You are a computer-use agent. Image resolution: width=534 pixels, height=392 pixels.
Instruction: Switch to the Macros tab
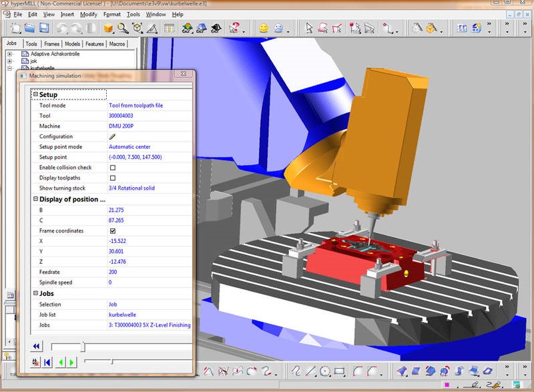(117, 44)
